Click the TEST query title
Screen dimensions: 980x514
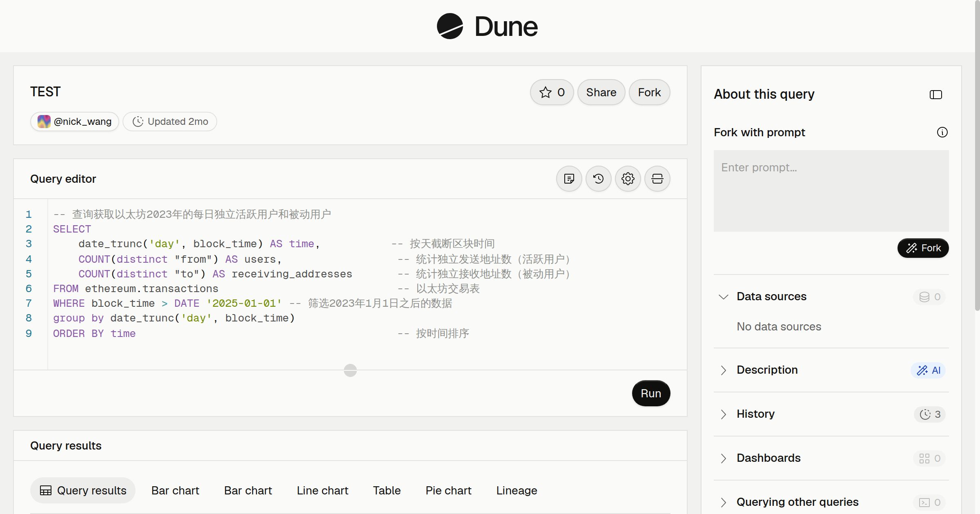[x=45, y=92]
